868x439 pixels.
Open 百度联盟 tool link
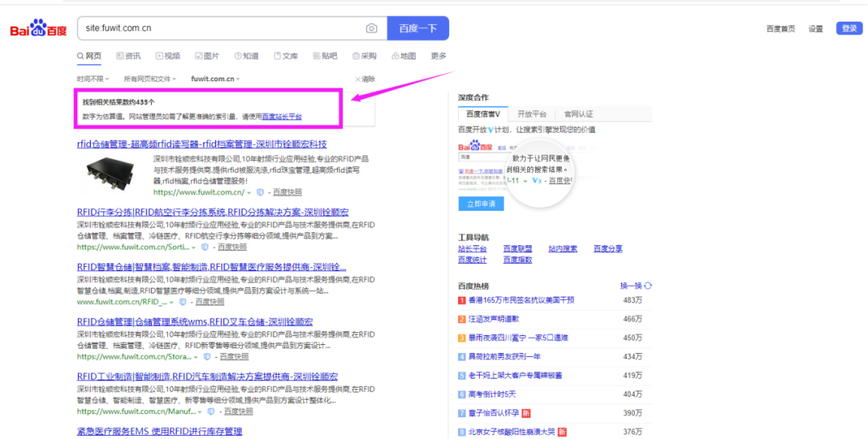(x=518, y=248)
